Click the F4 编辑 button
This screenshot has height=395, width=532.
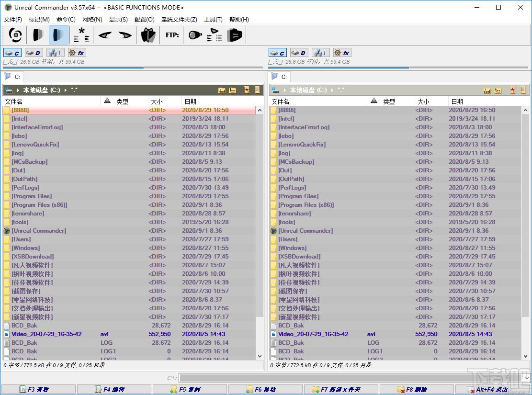click(114, 389)
